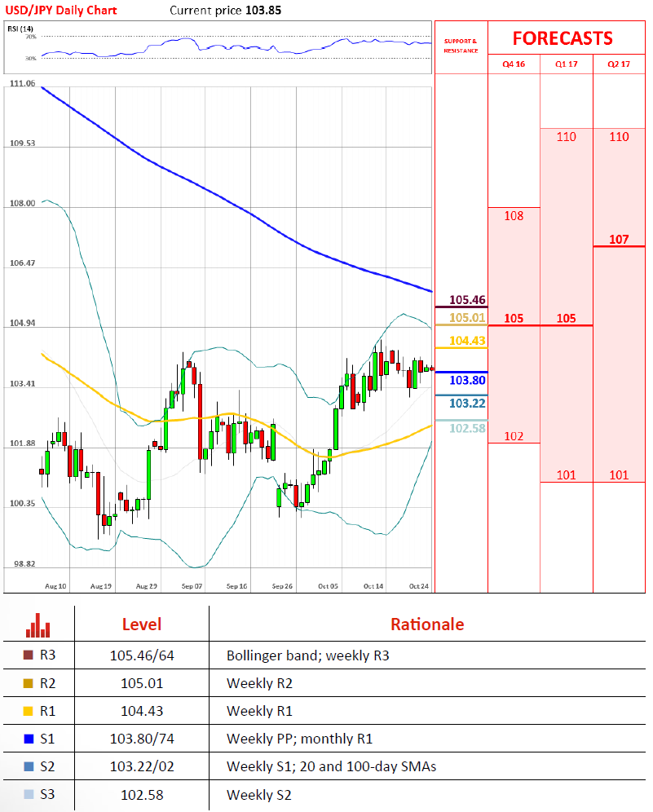Select the FORECASTS heading
Image resolution: width=653 pixels, height=812 pixels.
[x=563, y=38]
